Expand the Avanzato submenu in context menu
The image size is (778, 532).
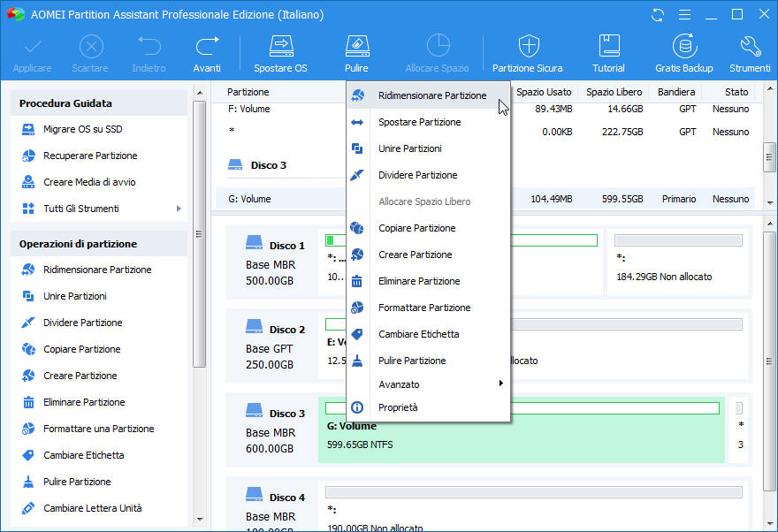[501, 384]
